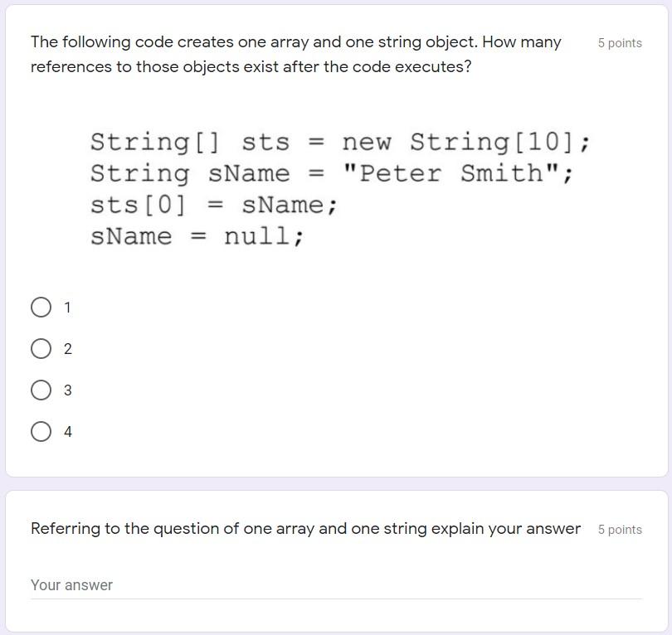Click the "sName = null;" code line

197,236
